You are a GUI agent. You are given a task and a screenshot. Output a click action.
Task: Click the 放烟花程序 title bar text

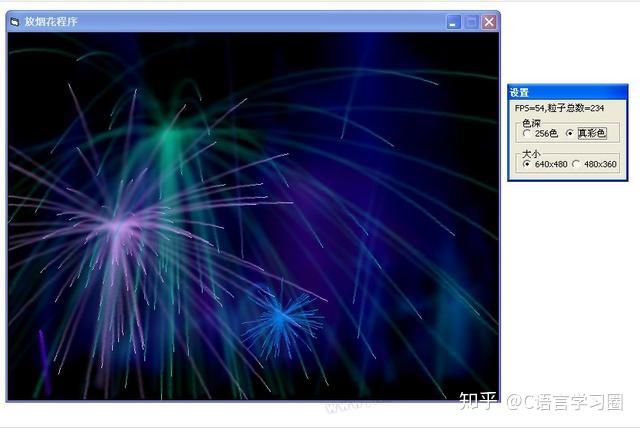51,22
